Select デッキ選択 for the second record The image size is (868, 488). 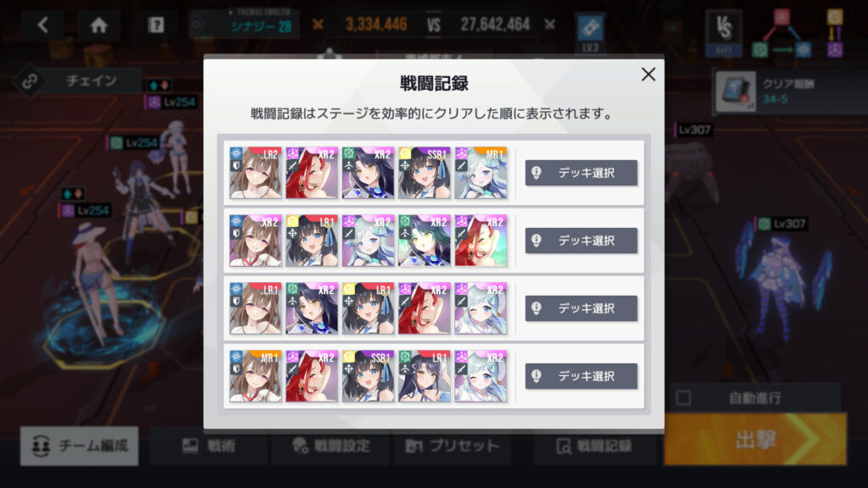[581, 241]
